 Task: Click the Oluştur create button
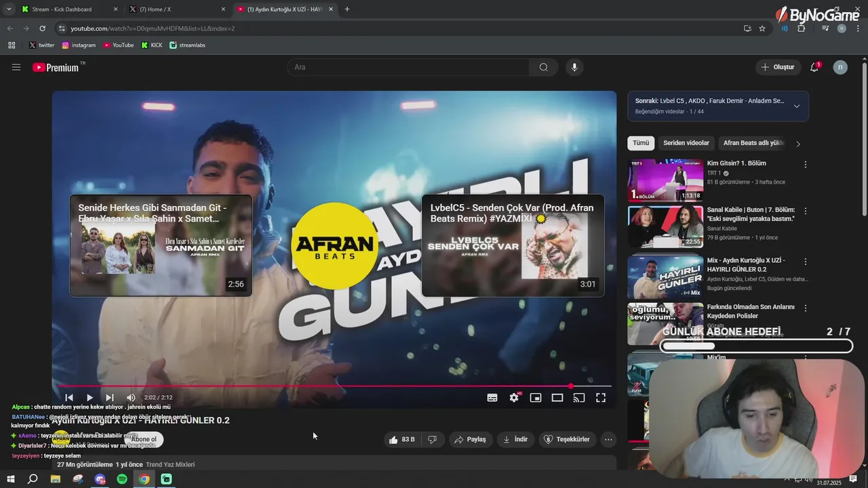click(x=778, y=67)
